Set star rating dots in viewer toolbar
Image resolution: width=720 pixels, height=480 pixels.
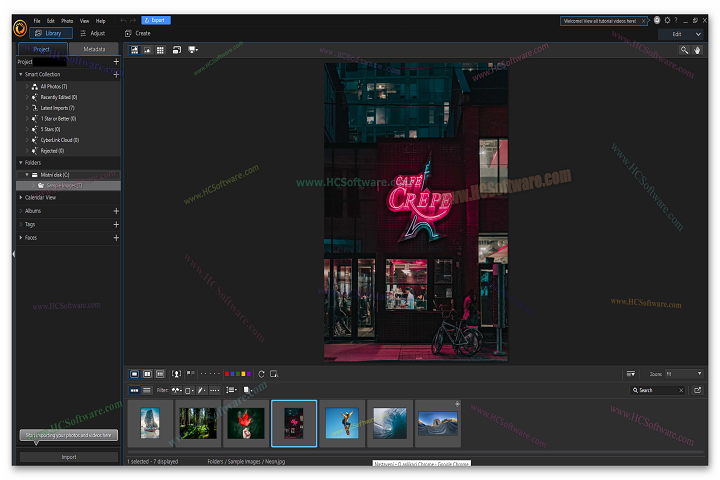(210, 374)
